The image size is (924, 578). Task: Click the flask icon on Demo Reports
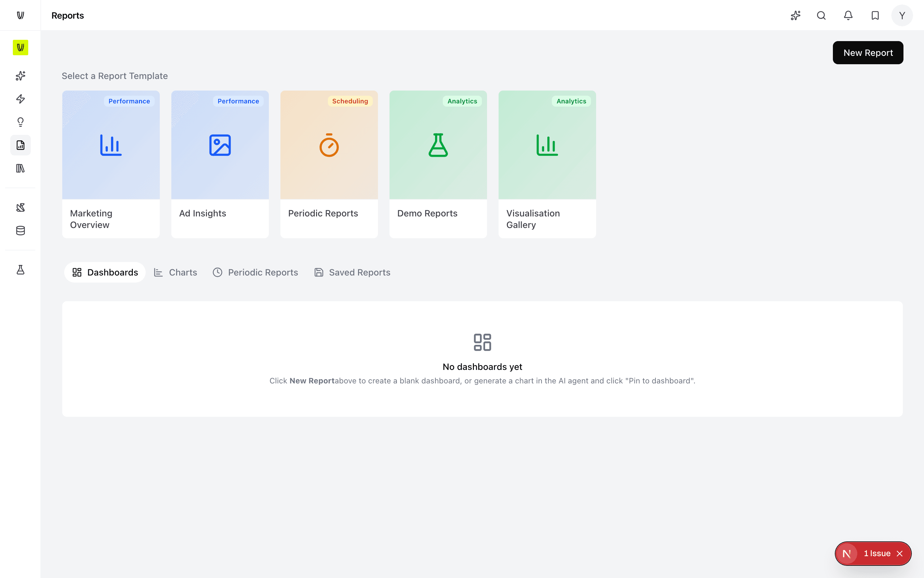click(x=438, y=145)
